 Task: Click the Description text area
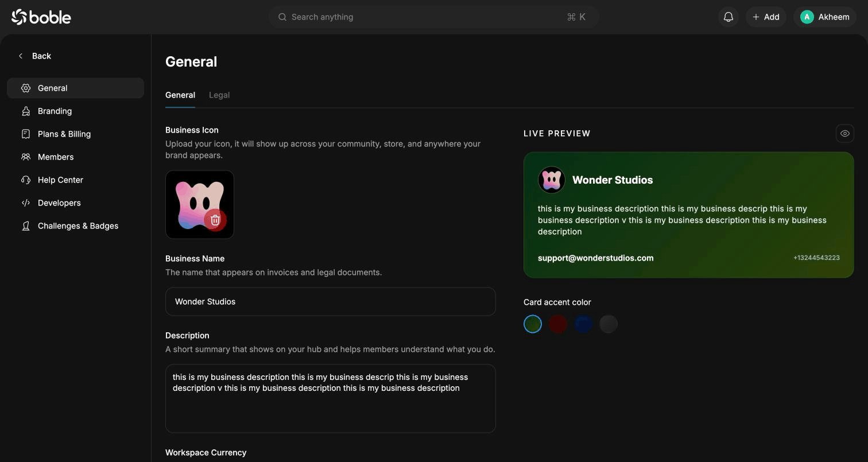(331, 398)
